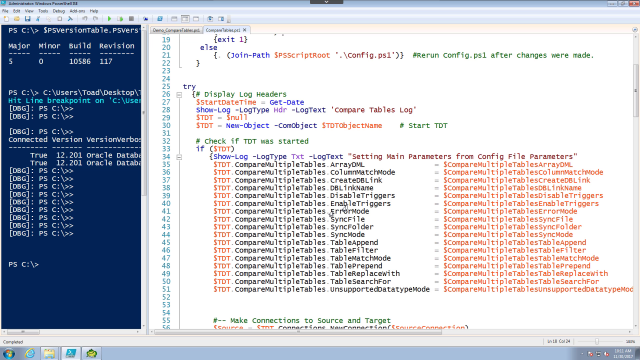
Task: Open File Explorer from the taskbar
Action: [x=49, y=353]
